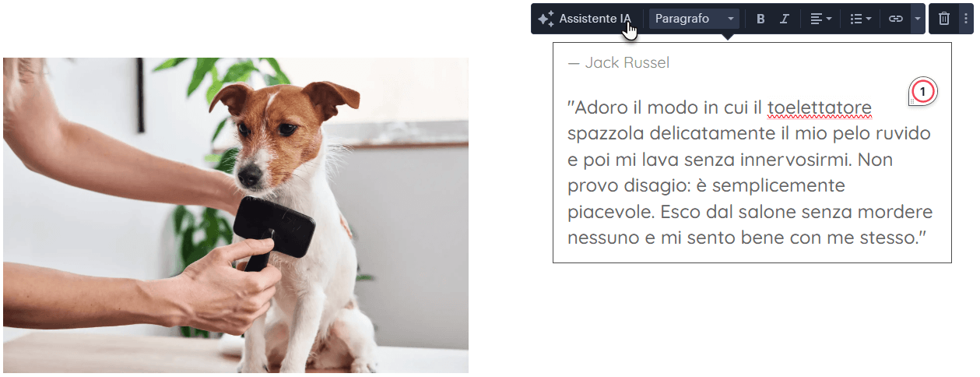Open the three-dot more options menu
The width and height of the screenshot is (980, 377).
966,19
